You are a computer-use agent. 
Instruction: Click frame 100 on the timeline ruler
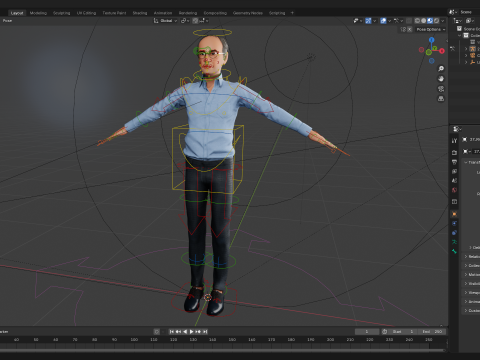tap(134, 340)
